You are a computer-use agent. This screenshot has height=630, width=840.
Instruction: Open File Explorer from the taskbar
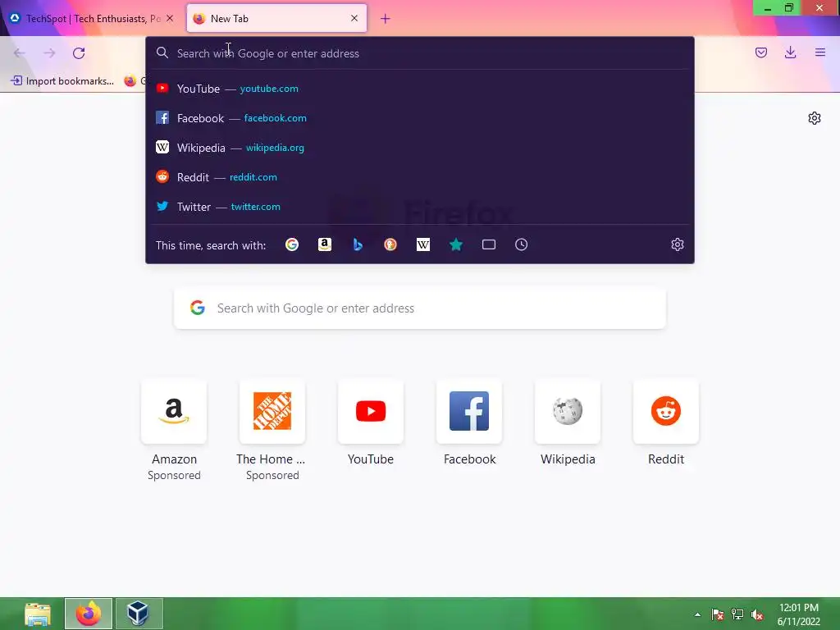[x=38, y=614]
